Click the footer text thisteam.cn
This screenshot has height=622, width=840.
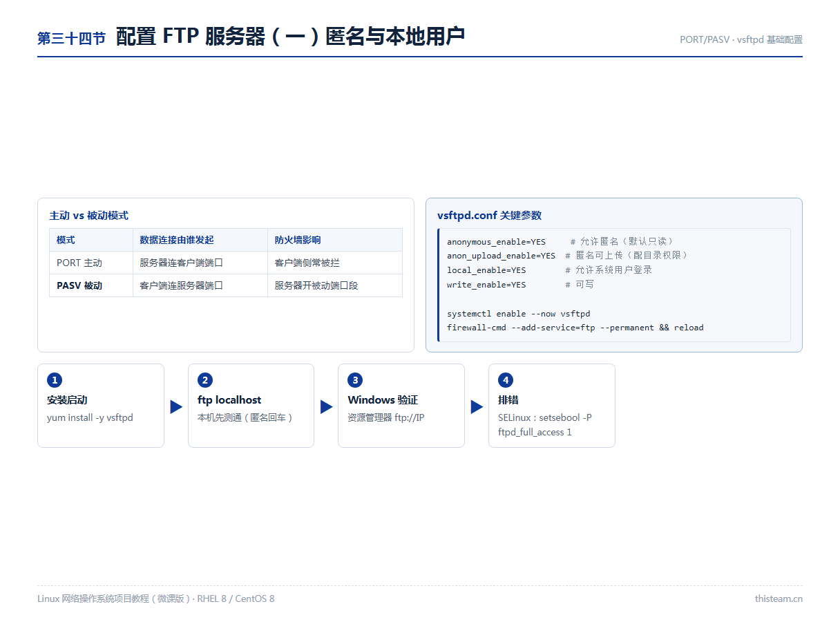click(x=779, y=599)
